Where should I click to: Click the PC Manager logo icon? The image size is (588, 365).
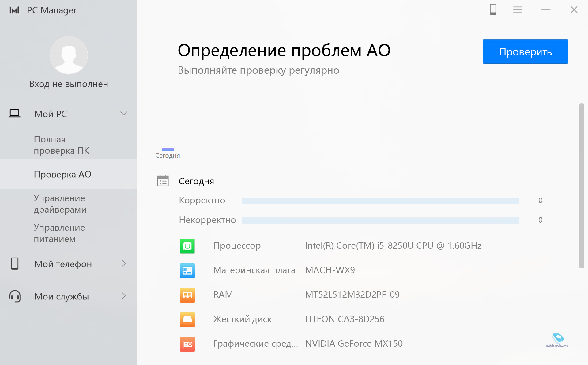(x=14, y=10)
